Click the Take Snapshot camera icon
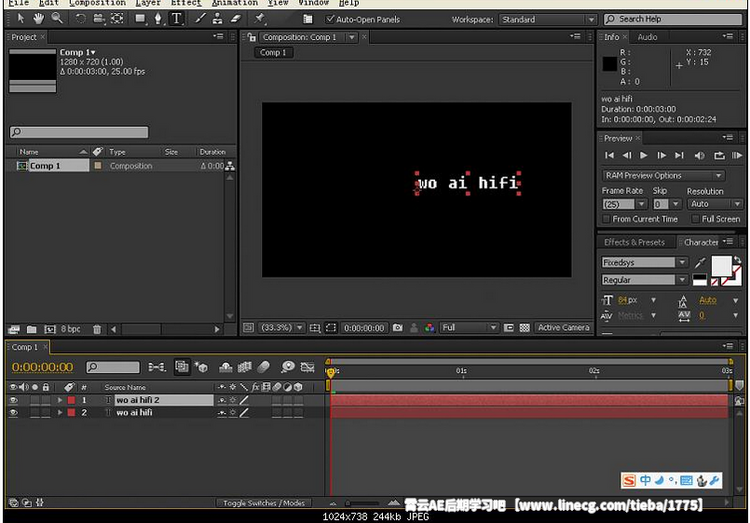 [397, 328]
